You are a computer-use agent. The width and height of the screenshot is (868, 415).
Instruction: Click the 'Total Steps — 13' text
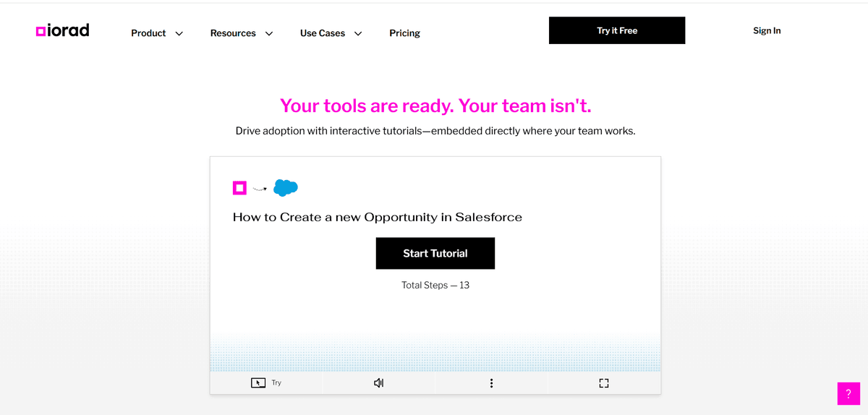coord(435,285)
